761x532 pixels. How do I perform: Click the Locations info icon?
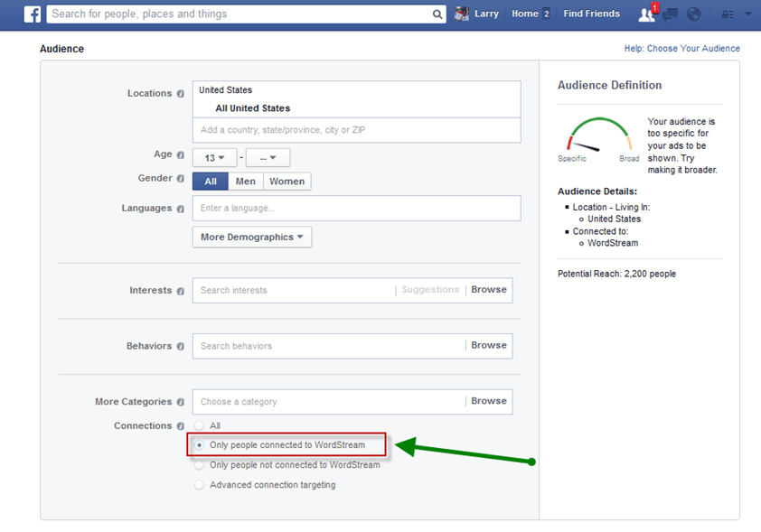[181, 94]
